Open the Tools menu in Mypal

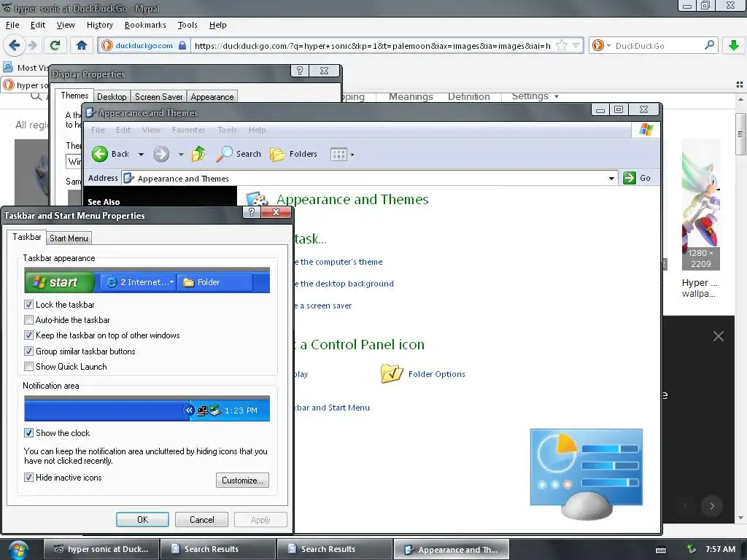187,25
